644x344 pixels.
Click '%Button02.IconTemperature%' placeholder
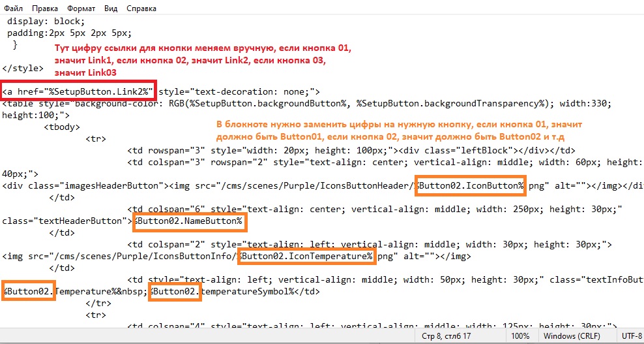[306, 257]
